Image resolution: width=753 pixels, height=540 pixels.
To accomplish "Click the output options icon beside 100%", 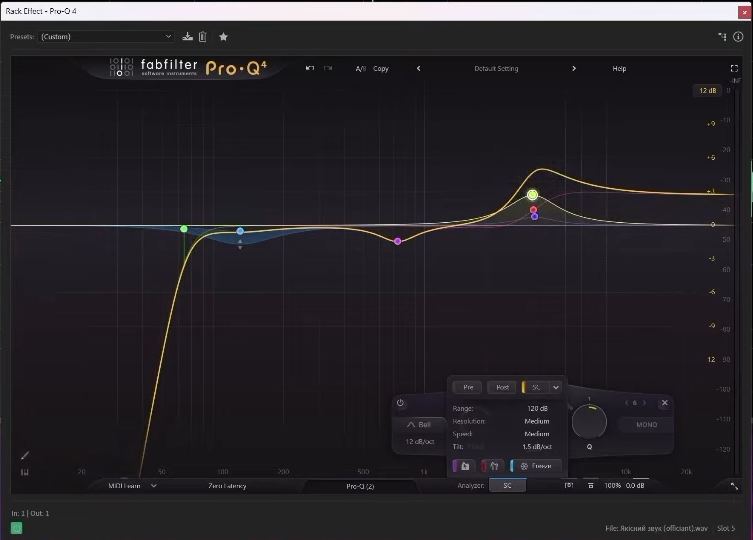I will [591, 486].
